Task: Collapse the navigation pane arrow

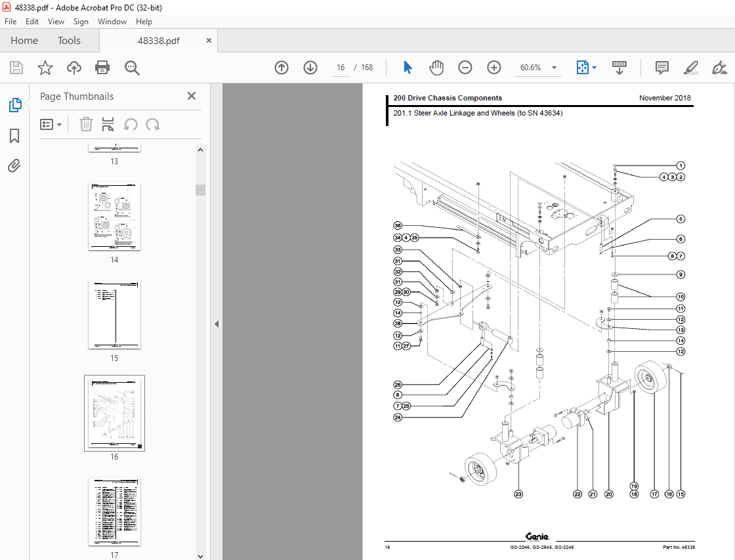Action: [x=217, y=324]
